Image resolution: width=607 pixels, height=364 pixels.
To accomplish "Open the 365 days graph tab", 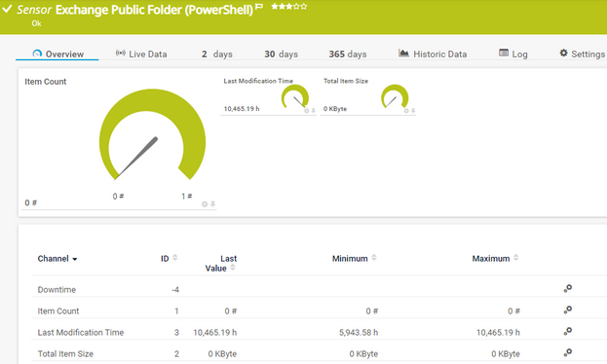I will click(x=348, y=54).
